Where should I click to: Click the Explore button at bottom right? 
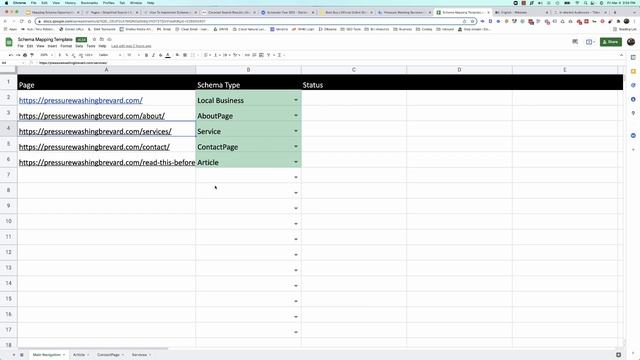click(x=618, y=355)
